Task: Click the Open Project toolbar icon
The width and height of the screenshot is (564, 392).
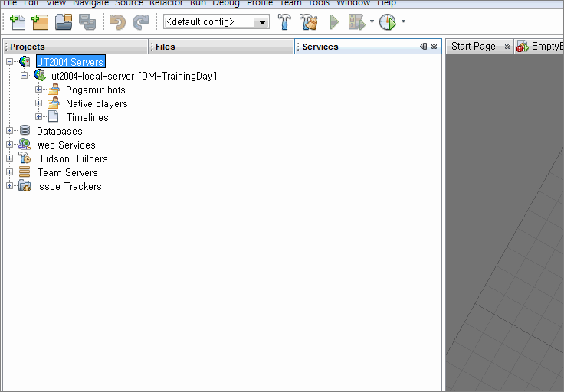Action: 64,22
